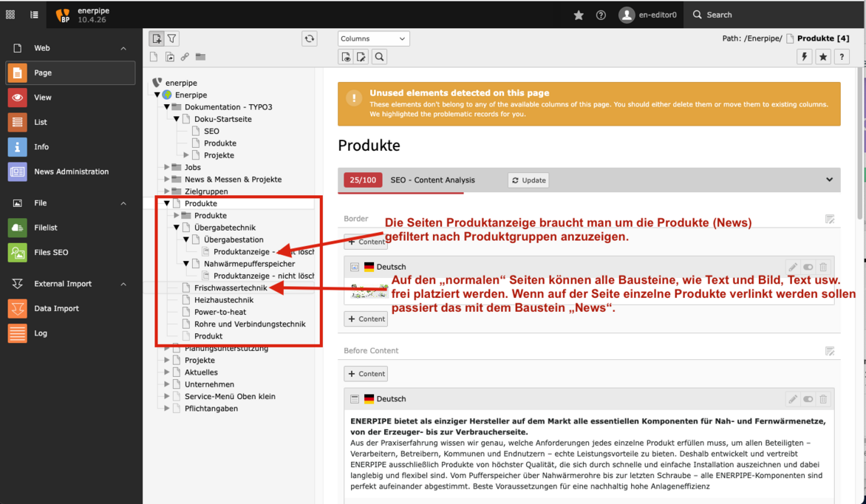Open the View module
The height and width of the screenshot is (504, 866).
click(70, 98)
